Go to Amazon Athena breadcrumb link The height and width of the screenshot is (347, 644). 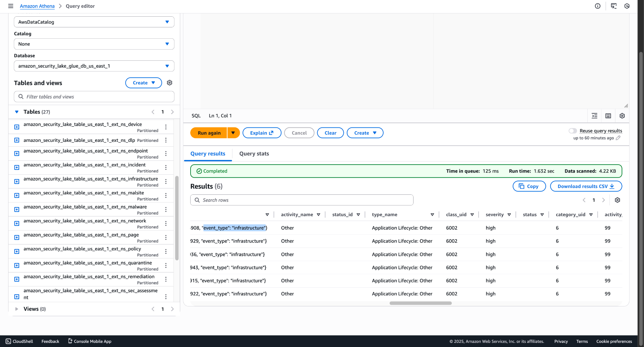37,6
